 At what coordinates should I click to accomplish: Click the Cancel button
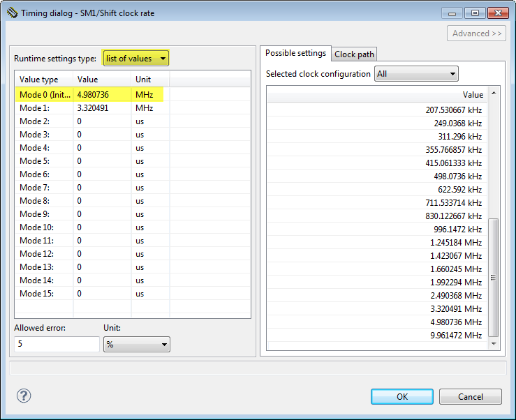pos(470,396)
